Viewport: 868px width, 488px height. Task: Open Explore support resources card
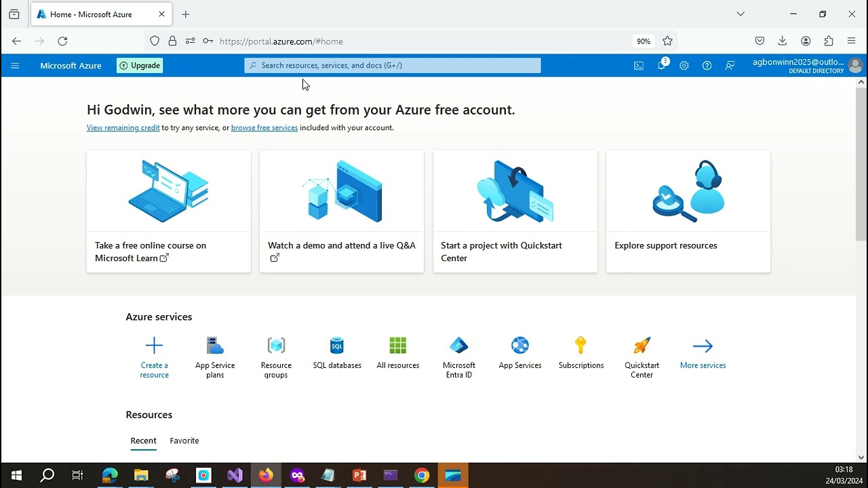point(688,211)
